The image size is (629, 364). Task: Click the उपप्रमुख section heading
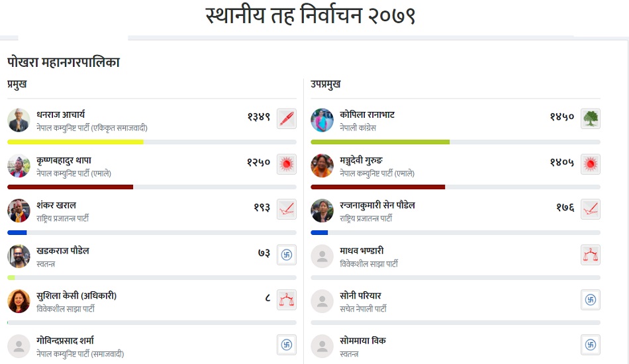coord(325,84)
